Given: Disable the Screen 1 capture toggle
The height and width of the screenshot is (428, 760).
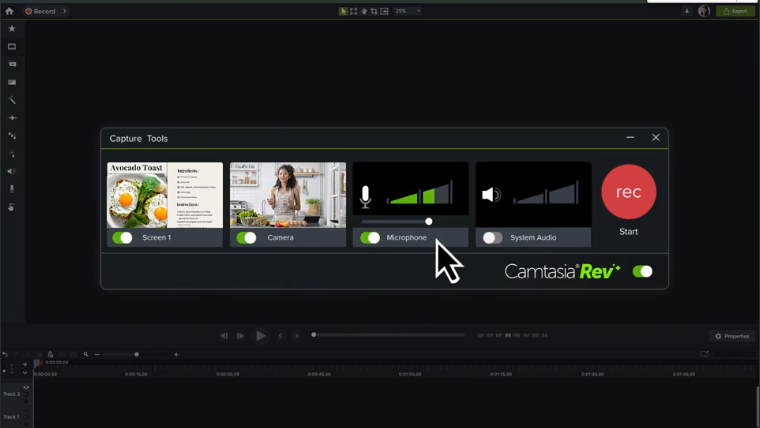Looking at the screenshot, I should [122, 238].
